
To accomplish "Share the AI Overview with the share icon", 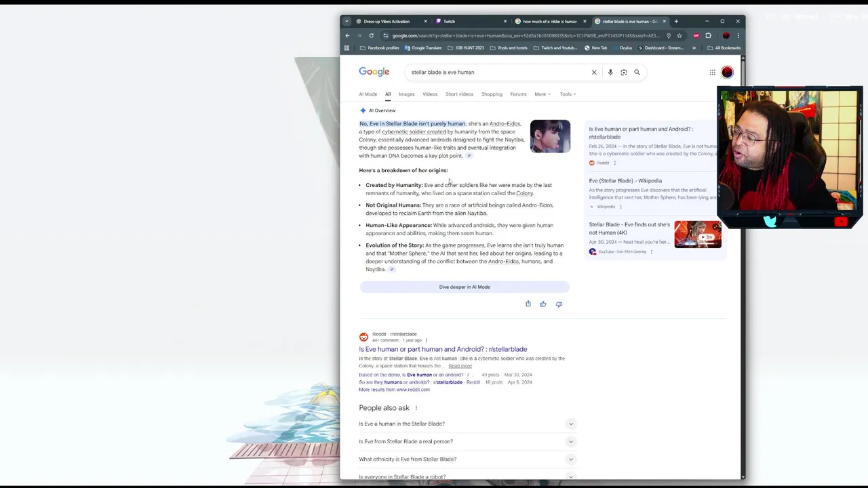I will pos(528,304).
